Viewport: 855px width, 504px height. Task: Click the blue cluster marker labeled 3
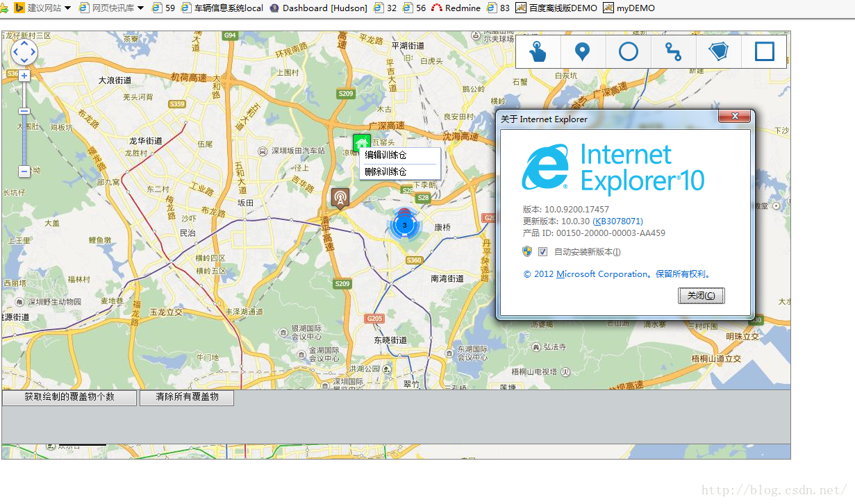click(x=404, y=224)
